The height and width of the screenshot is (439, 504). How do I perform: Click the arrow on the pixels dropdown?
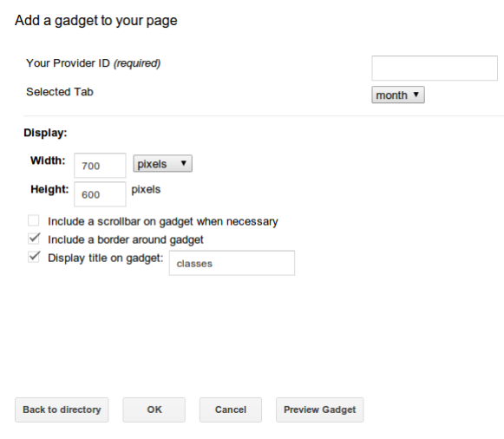click(x=184, y=163)
